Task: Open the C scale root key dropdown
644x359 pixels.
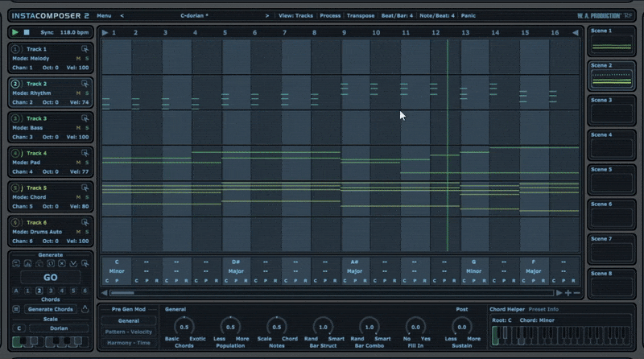Action: click(18, 328)
